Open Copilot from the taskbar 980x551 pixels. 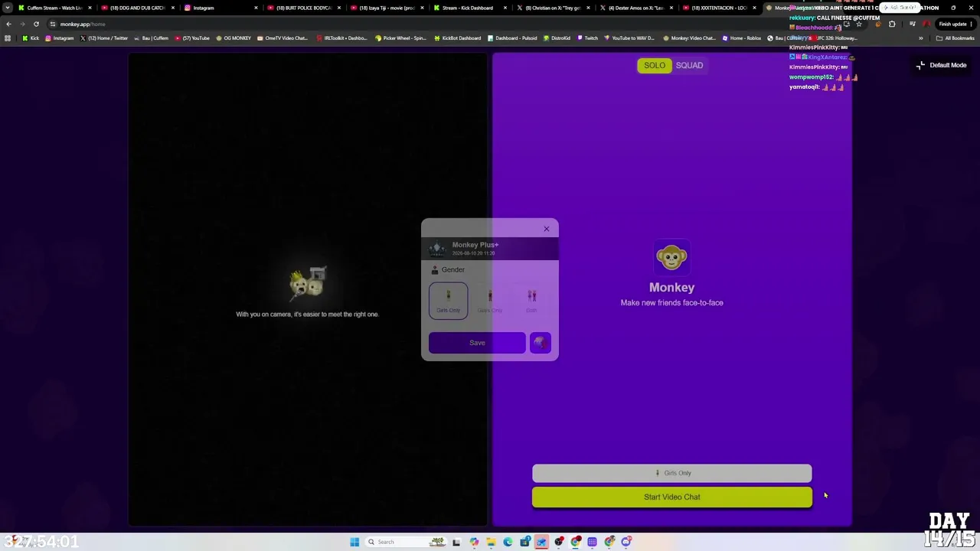tap(474, 542)
